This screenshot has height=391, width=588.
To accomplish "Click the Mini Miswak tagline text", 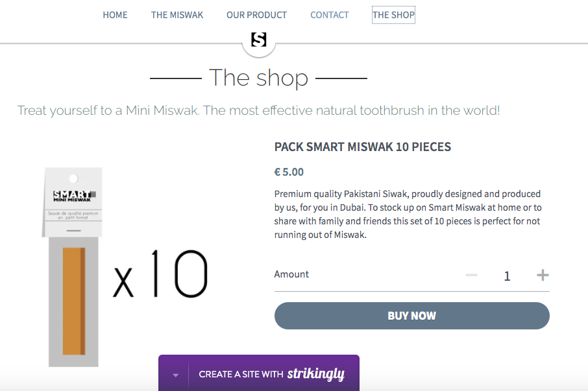I will 258,110.
